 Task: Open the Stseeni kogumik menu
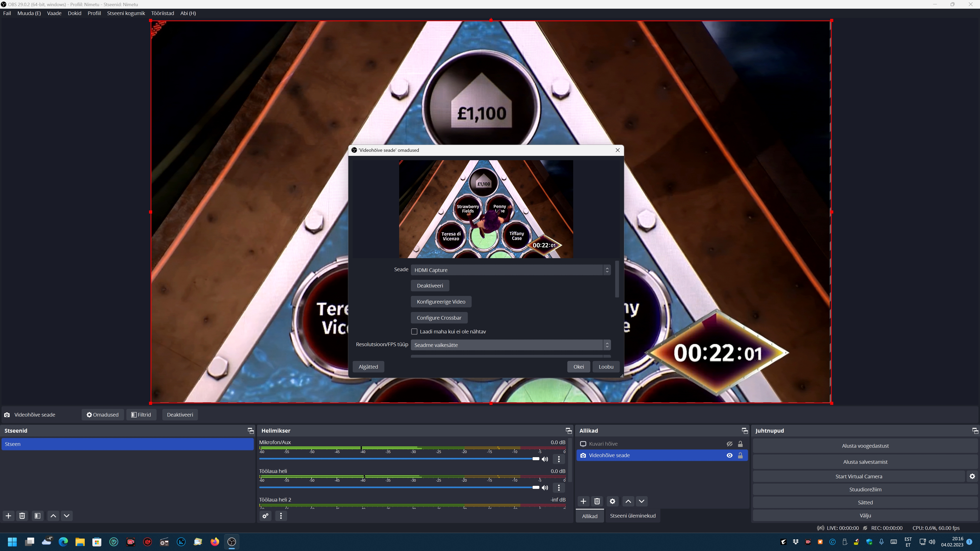pos(126,13)
